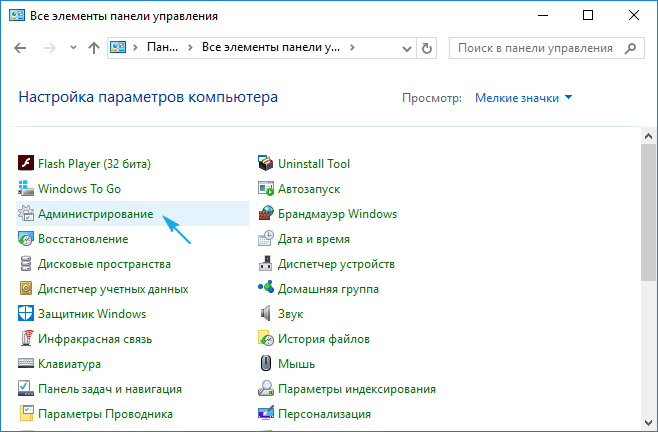Image resolution: width=658 pixels, height=432 pixels.
Task: Click the Windows To Go icon
Action: (x=26, y=189)
